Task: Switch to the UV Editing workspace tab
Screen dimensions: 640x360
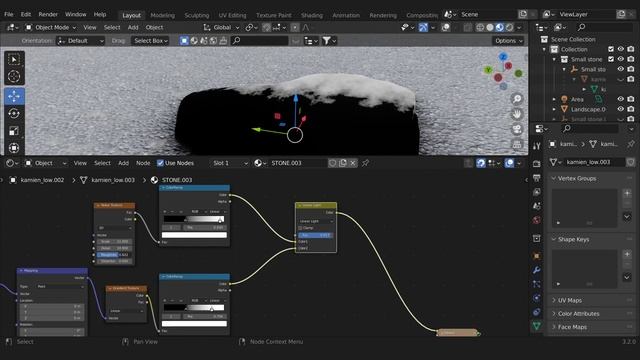Action: click(232, 15)
